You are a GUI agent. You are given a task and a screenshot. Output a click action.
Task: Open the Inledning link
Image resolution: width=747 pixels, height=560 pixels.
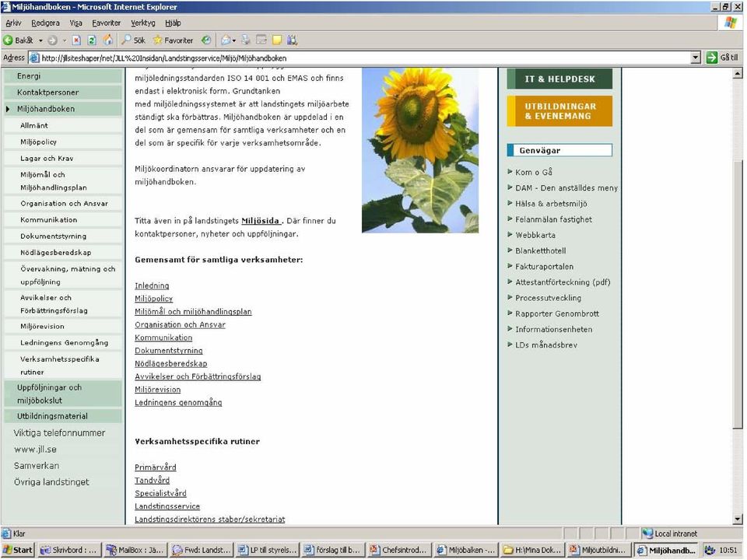pos(152,285)
